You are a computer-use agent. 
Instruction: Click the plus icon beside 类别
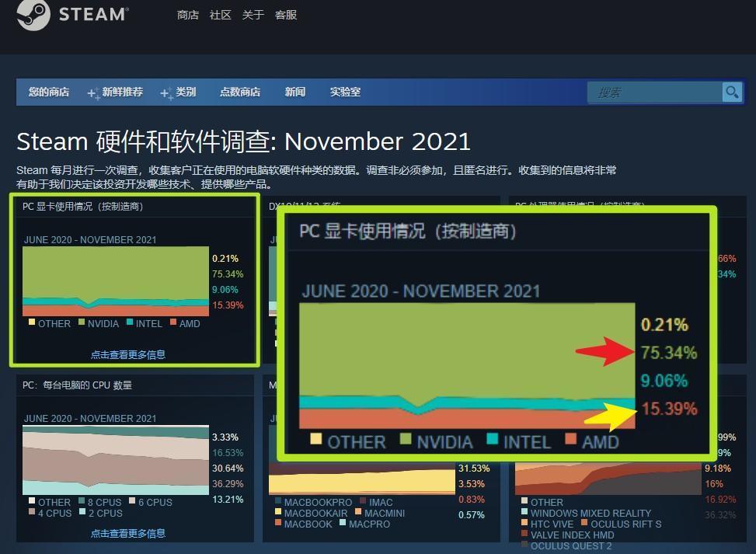tap(166, 93)
